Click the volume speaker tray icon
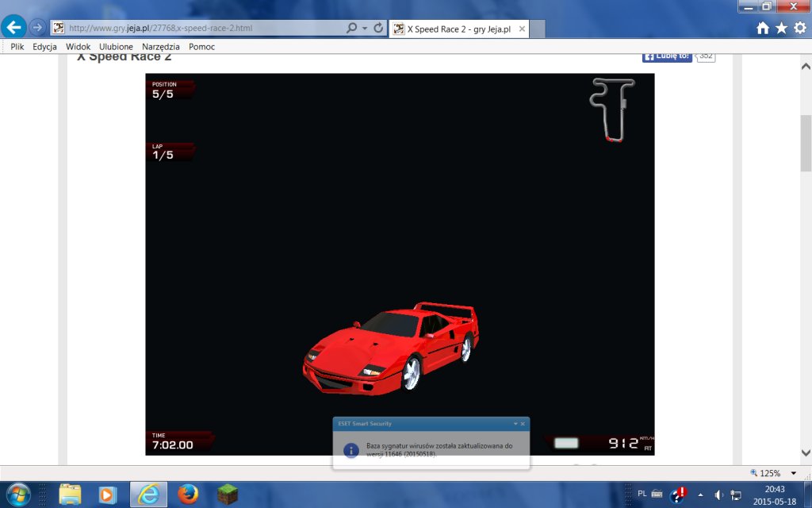The image size is (812, 508). coord(718,495)
